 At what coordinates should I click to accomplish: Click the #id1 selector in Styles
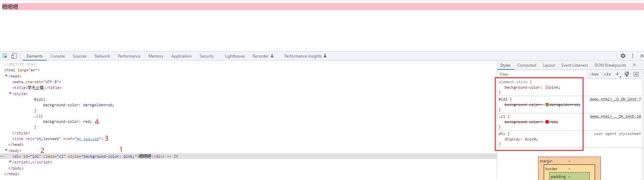click(503, 99)
